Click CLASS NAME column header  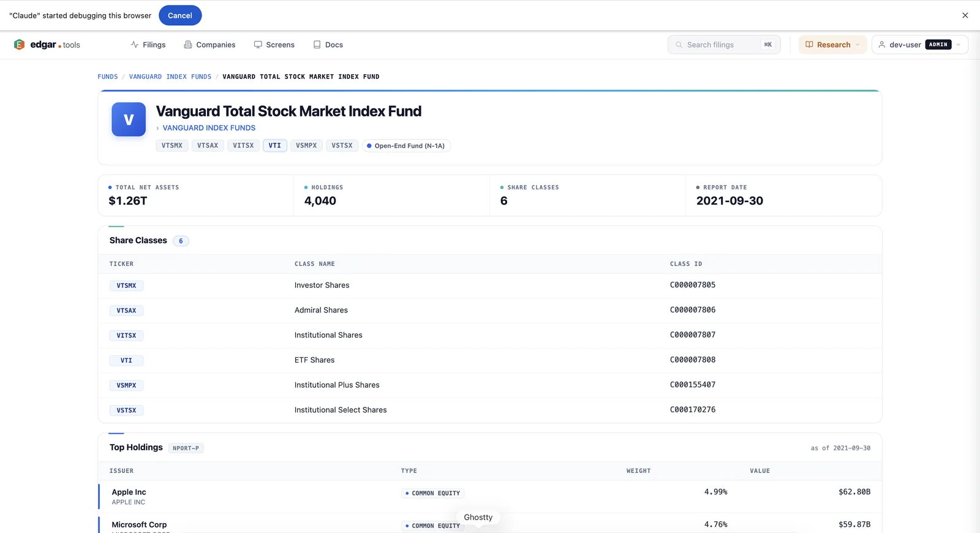(315, 264)
